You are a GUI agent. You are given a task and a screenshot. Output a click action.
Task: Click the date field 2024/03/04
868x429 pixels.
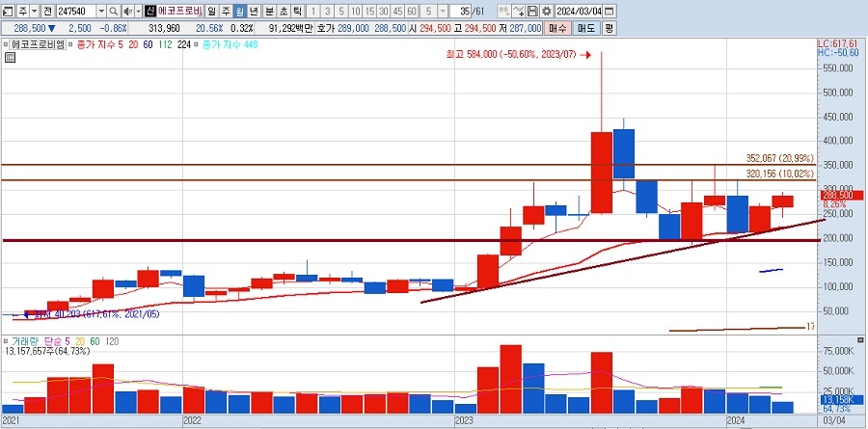pyautogui.click(x=579, y=11)
